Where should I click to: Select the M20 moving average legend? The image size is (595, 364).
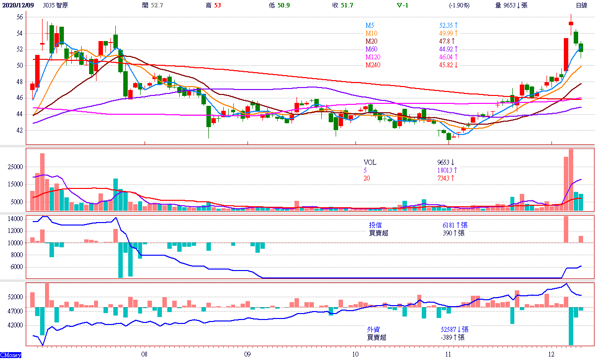(x=372, y=41)
